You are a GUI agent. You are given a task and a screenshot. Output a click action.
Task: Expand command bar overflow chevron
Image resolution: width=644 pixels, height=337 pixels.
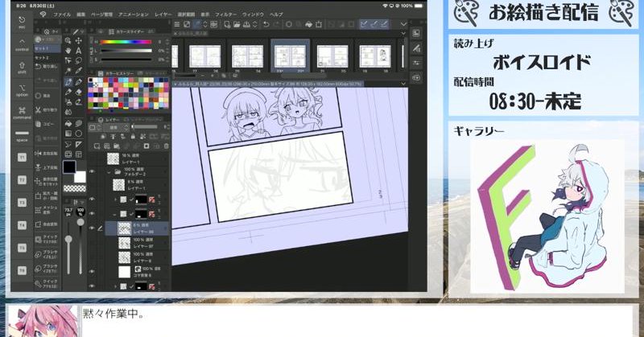(403, 25)
